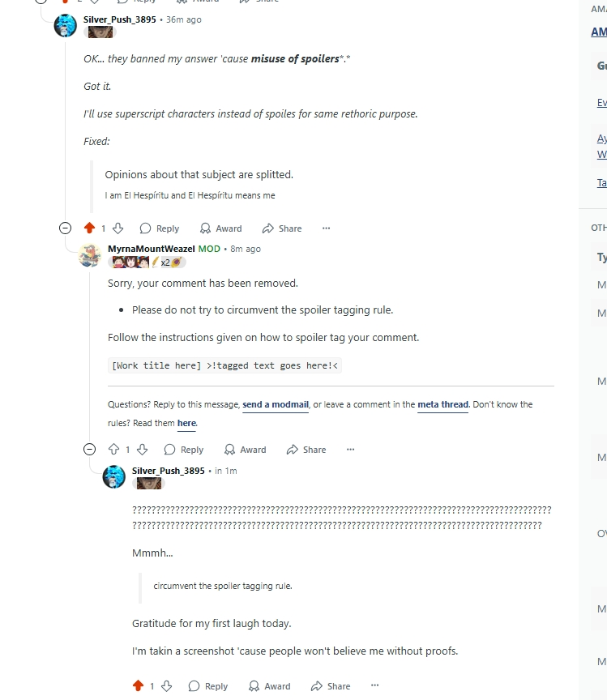Downvote MyrnaMountWeazel's moderator comment

[143, 449]
